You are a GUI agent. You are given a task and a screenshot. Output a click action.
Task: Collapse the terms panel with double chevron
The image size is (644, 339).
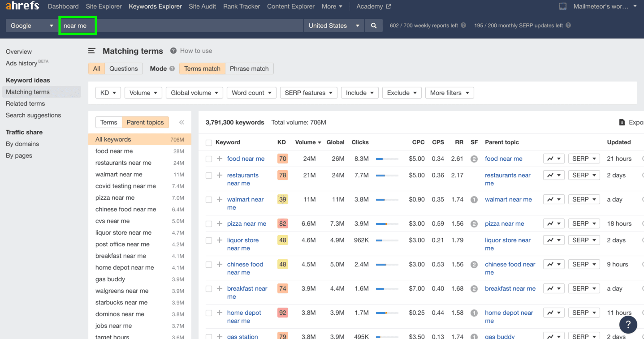[x=182, y=122]
